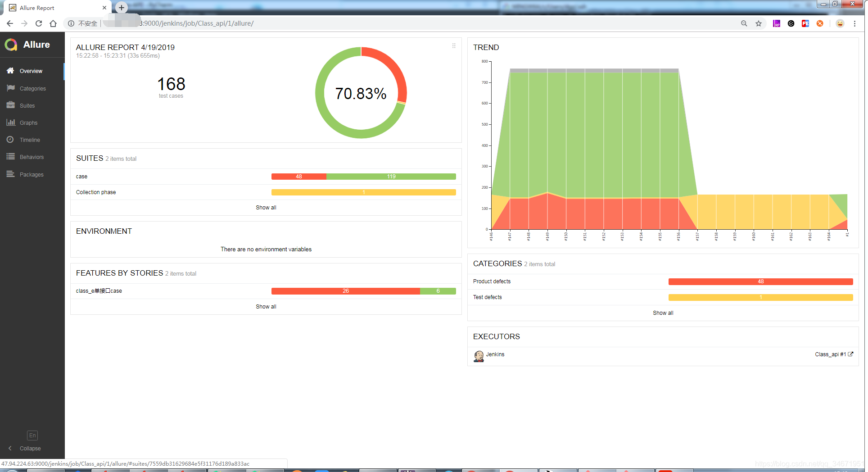The height and width of the screenshot is (472, 868).
Task: Click the zoom magnifier icon in address bar
Action: coord(744,23)
